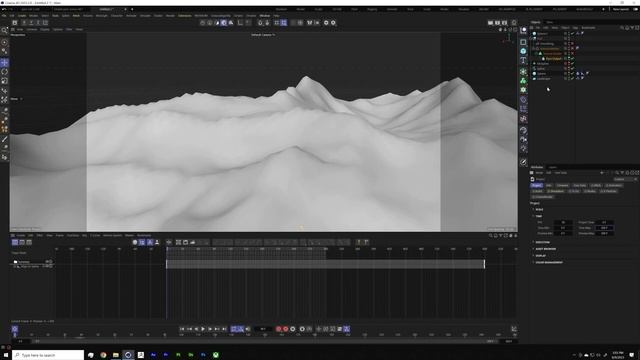Go to start of animation
This screenshot has height=360, width=640.
coord(182,329)
